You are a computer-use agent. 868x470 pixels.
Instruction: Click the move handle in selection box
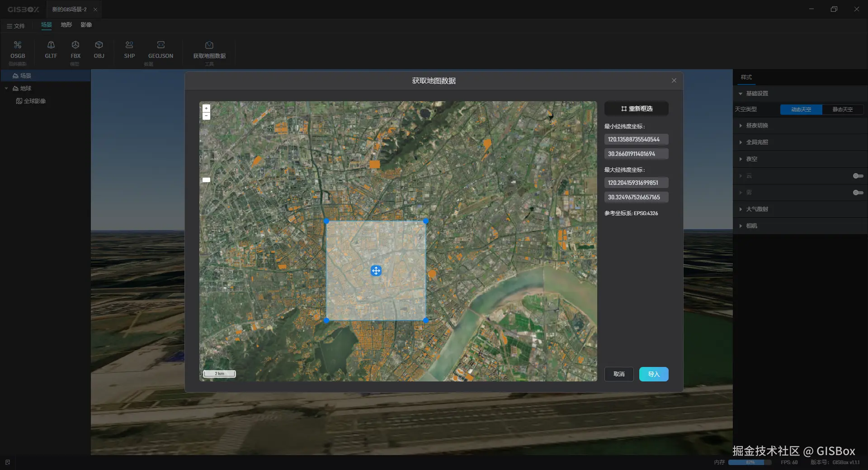(x=376, y=271)
